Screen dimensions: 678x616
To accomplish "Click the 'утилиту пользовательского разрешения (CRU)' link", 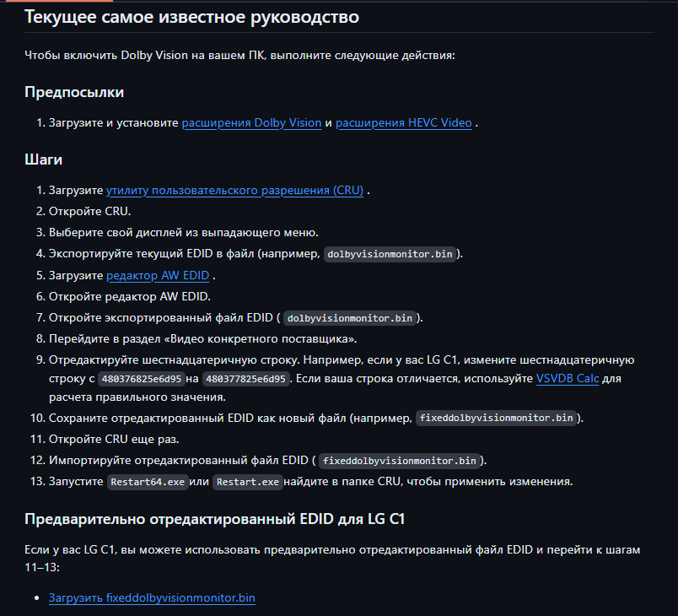I will tap(234, 190).
